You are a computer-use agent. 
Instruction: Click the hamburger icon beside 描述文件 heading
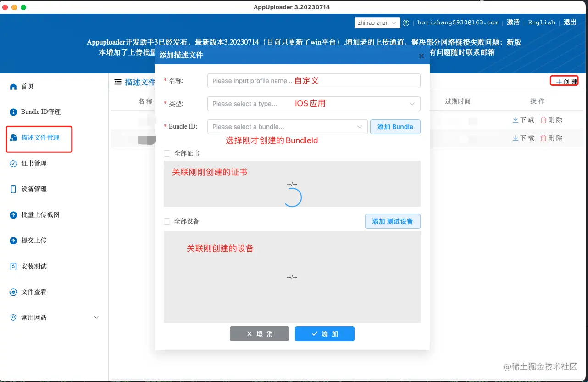[117, 82]
